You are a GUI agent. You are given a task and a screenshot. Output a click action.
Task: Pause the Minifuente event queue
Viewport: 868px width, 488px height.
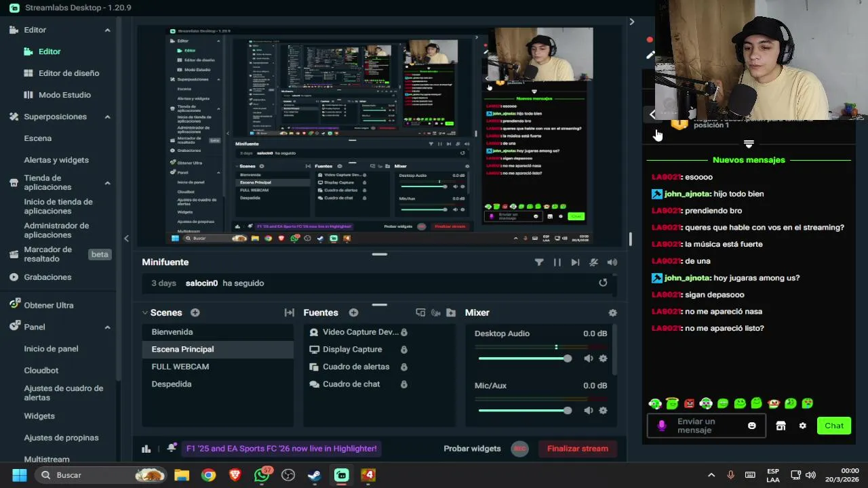pos(557,262)
